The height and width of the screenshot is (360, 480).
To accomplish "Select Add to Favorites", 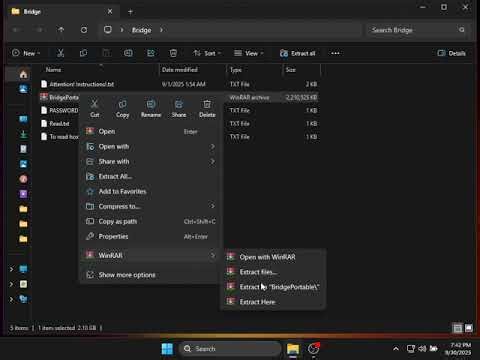I will pyautogui.click(x=150, y=192).
